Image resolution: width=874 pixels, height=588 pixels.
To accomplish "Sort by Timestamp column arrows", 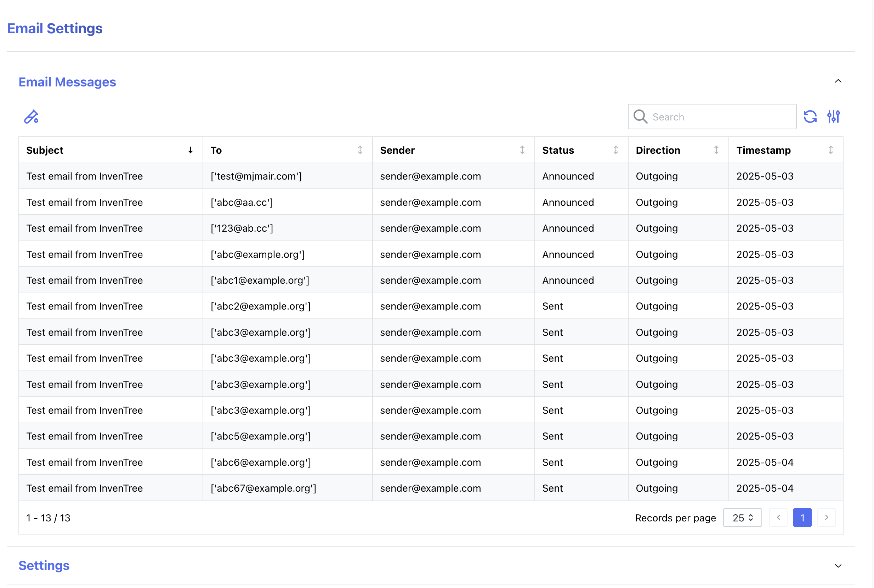I will (830, 150).
